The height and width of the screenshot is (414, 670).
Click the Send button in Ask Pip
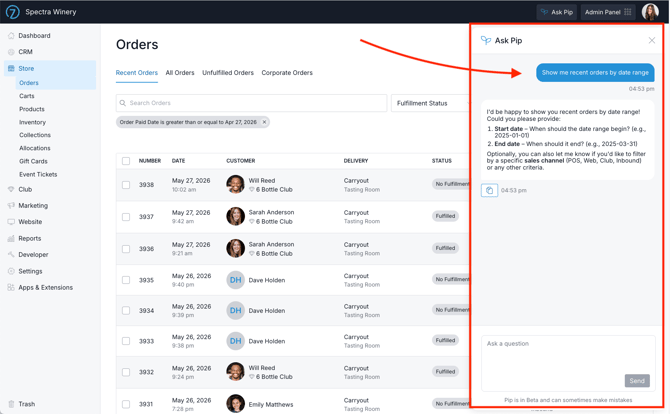(637, 381)
